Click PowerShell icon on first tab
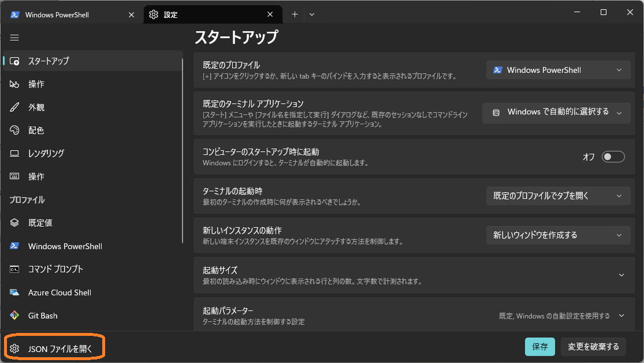This screenshot has height=363, width=644. 15,15
